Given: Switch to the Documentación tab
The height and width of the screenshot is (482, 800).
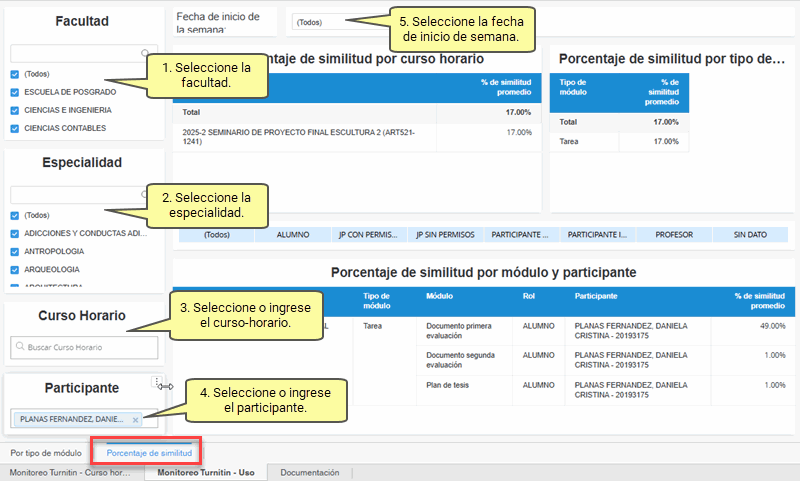Looking at the screenshot, I should 309,473.
